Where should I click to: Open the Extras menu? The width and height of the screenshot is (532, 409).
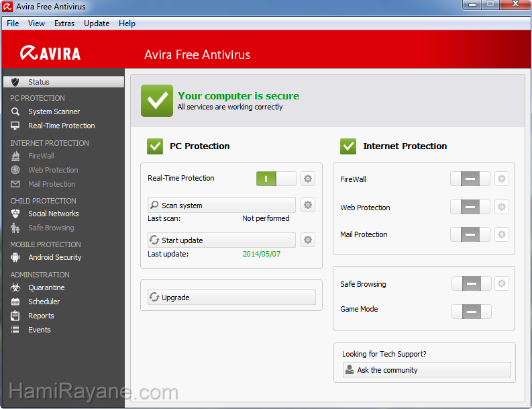tap(64, 24)
